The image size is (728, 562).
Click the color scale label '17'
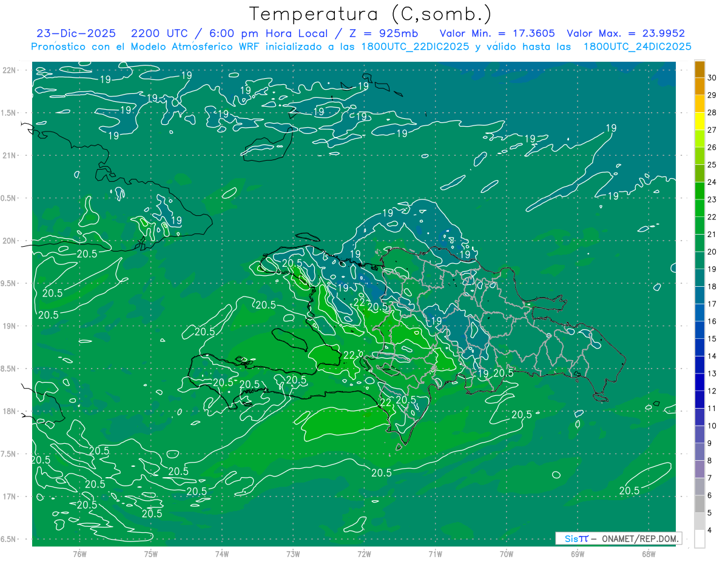coord(712,304)
